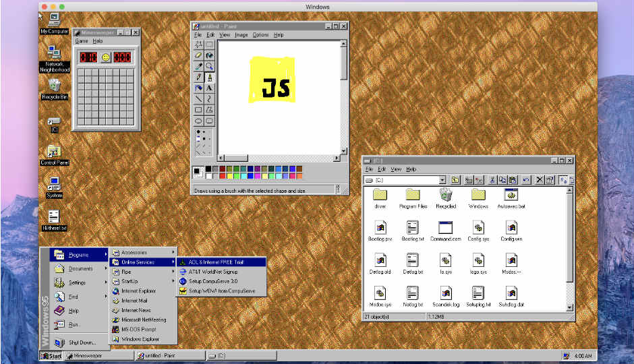
Task: Pick the black swatch in Paint palette
Action: (208, 169)
